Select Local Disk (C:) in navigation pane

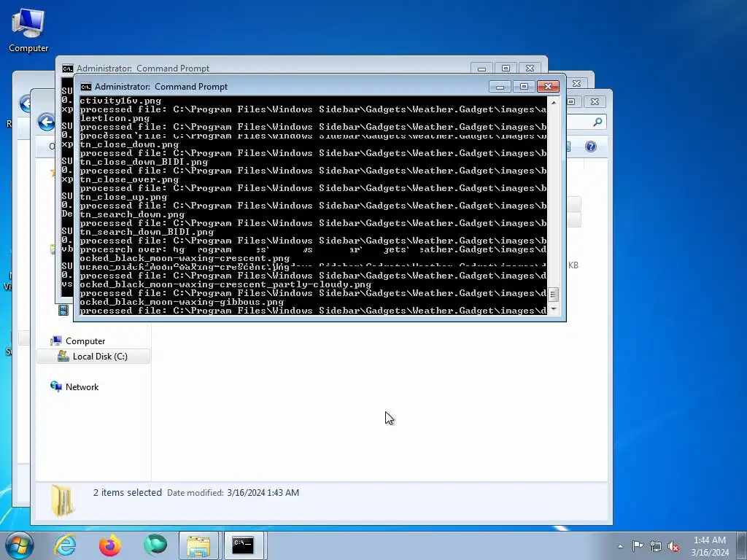93,356
